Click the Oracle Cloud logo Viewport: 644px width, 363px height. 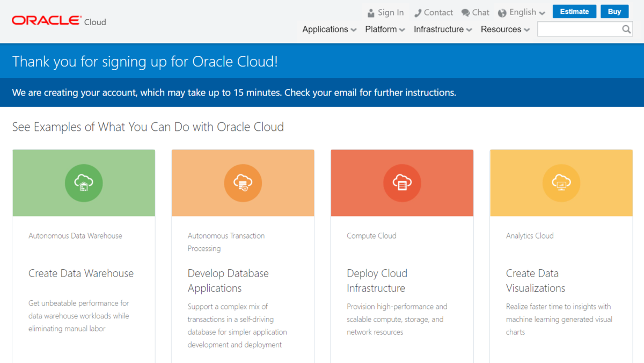[x=59, y=21]
